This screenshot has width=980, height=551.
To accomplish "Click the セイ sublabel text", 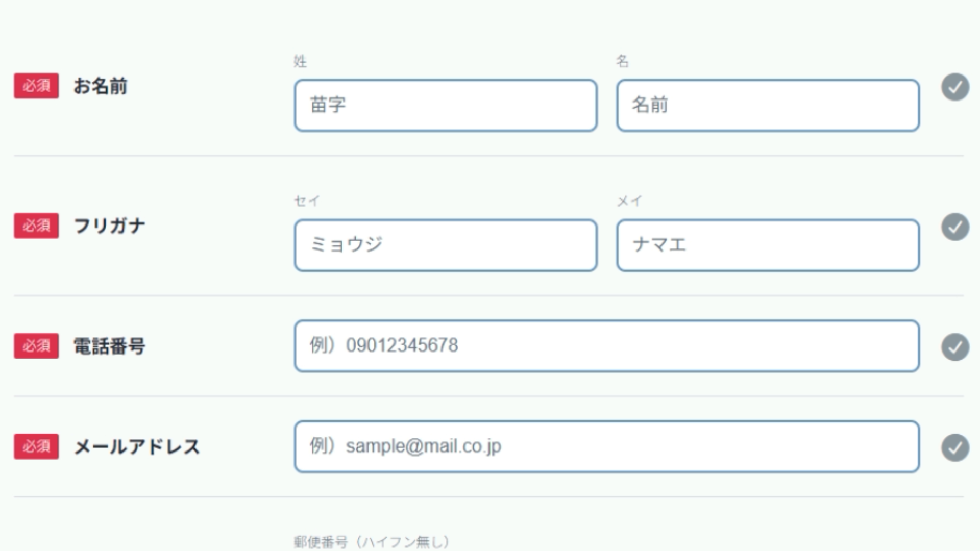I will pos(307,201).
